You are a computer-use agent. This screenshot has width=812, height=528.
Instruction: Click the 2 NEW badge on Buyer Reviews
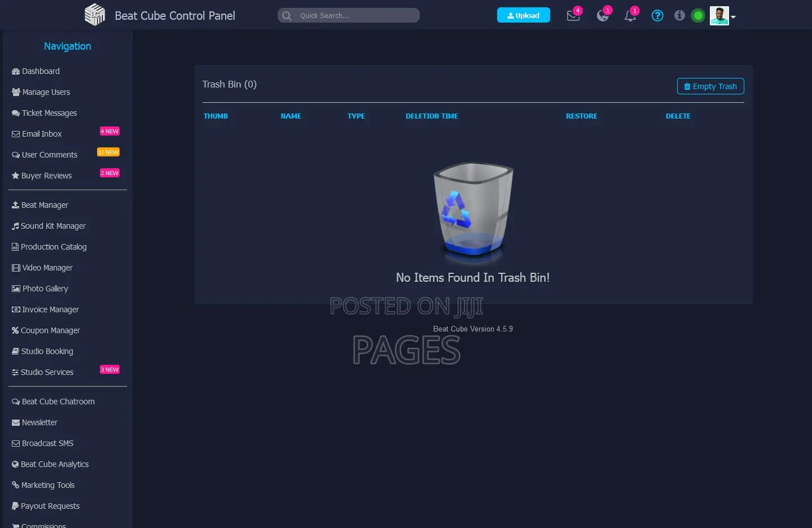(109, 173)
